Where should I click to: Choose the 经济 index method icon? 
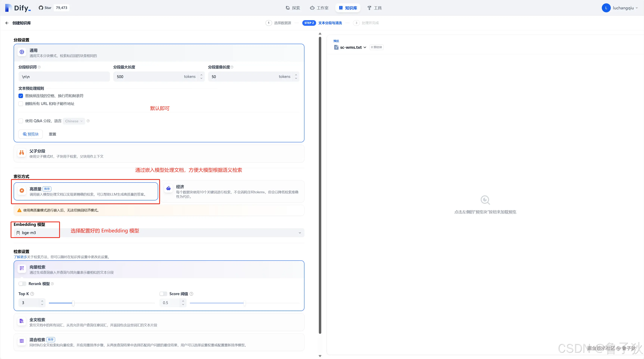(169, 188)
